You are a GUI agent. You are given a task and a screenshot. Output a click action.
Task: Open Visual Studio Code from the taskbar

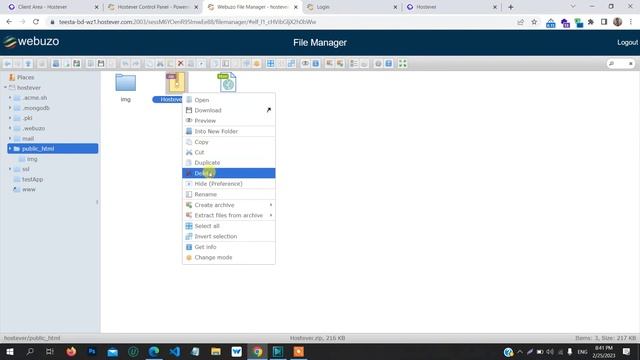pyautogui.click(x=175, y=351)
